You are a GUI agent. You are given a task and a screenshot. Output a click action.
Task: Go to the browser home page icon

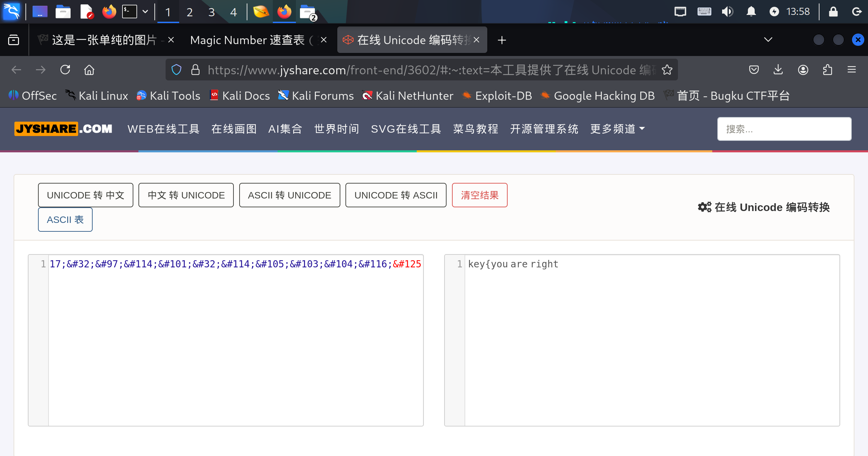[x=89, y=70]
